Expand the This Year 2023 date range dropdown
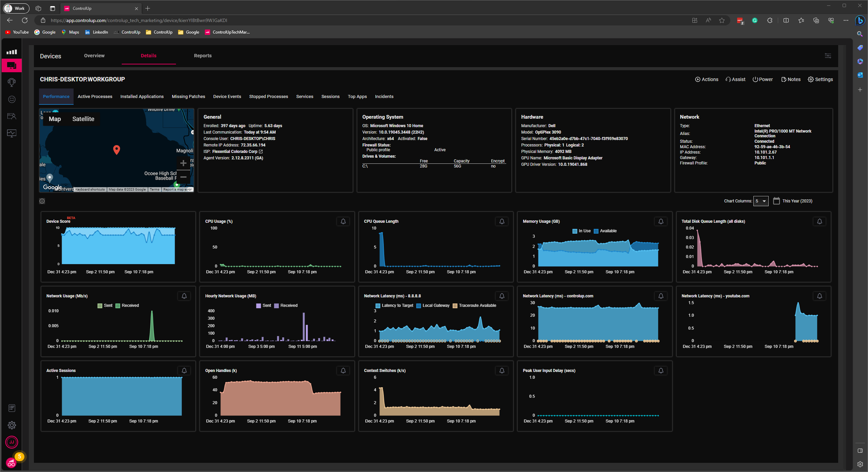Screen dimensions: 868x472 click(x=796, y=200)
